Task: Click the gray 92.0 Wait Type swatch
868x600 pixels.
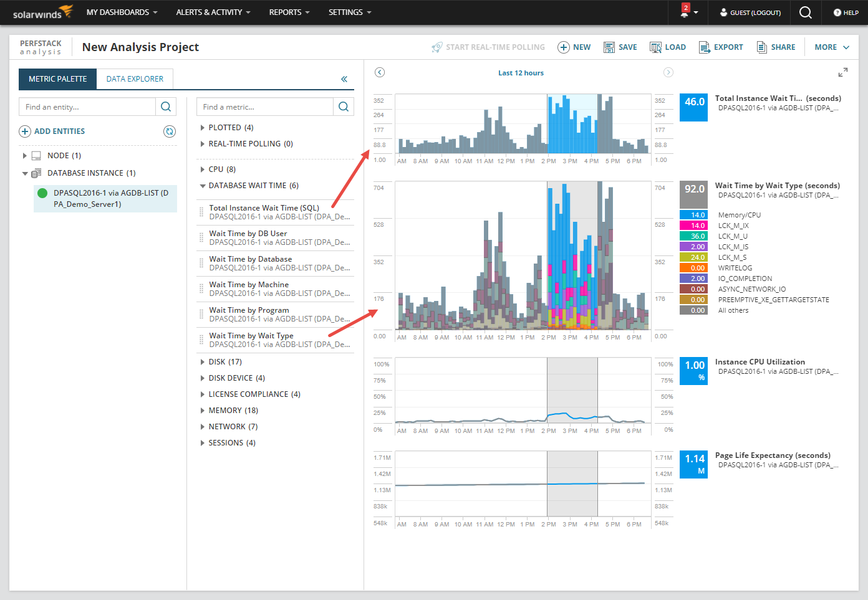Action: [x=693, y=194]
